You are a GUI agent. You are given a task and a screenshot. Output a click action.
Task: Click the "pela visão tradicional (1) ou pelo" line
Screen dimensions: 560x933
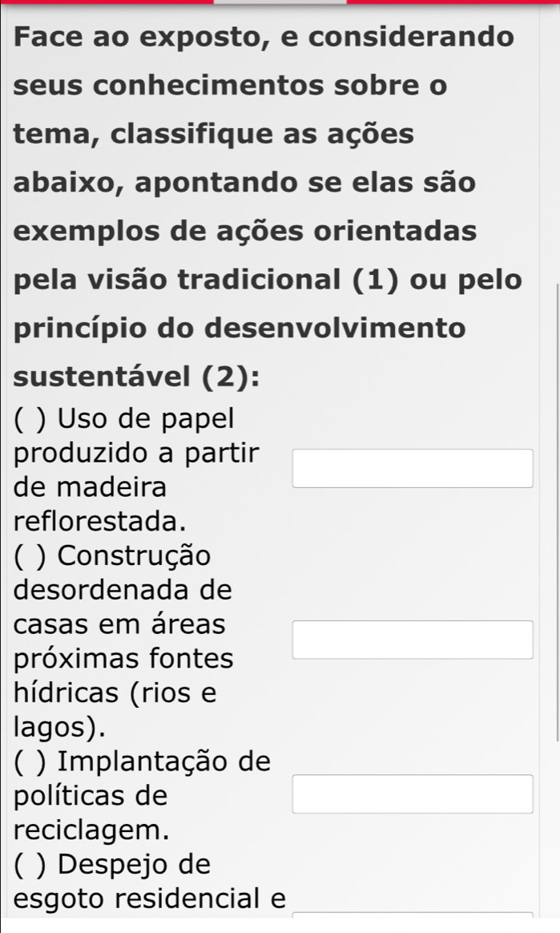point(268,280)
